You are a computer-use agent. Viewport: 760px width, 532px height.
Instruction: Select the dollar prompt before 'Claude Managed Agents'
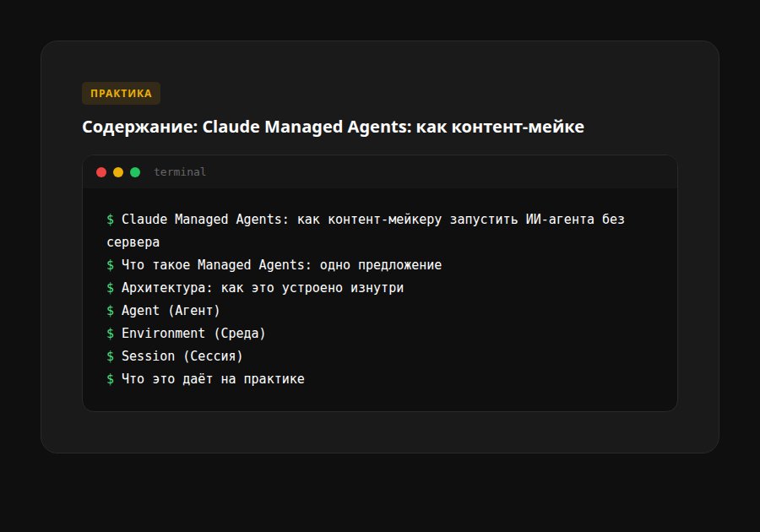[111, 218]
